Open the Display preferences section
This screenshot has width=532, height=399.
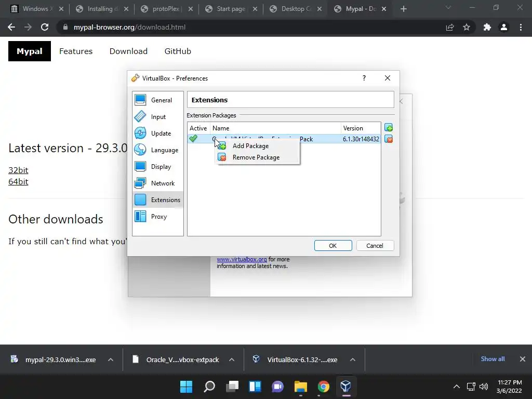pyautogui.click(x=158, y=167)
